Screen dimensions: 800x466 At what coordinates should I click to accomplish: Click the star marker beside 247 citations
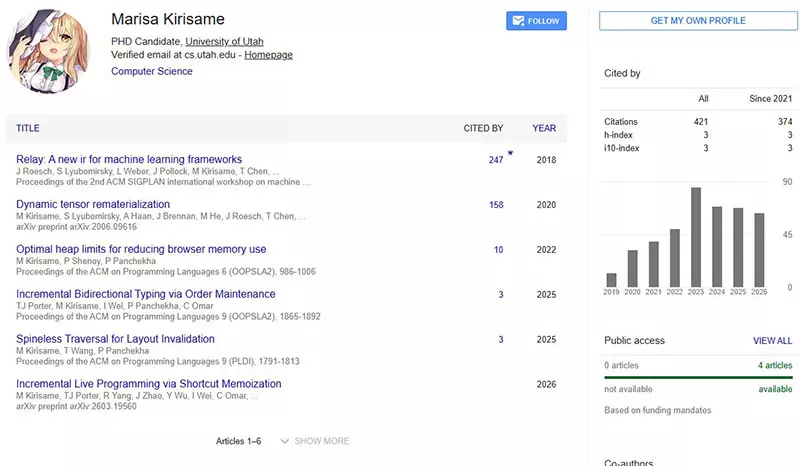pyautogui.click(x=510, y=153)
